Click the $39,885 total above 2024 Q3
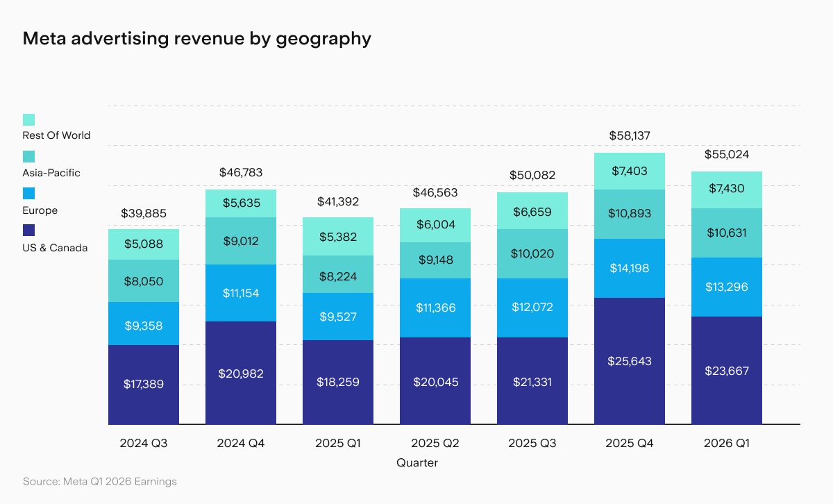 click(x=144, y=213)
